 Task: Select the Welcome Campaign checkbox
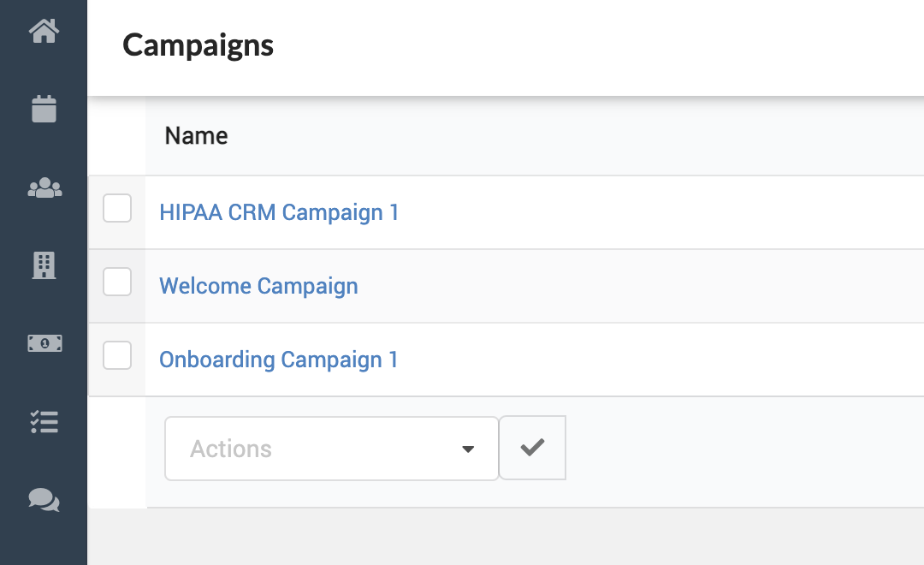coord(117,282)
